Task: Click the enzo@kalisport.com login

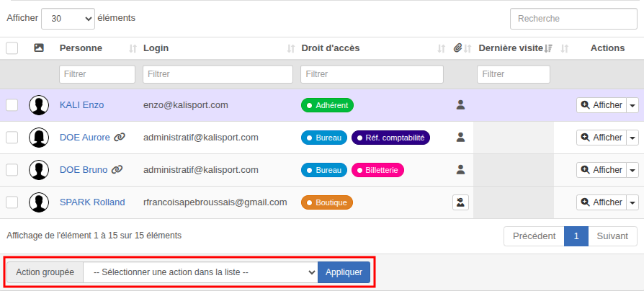Action: 186,105
